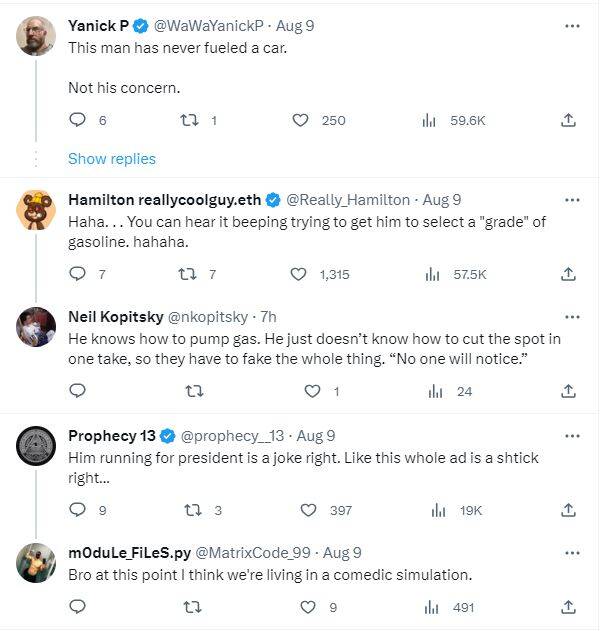Like Hamilton reallycoolguy.eth's tweet

point(299,274)
